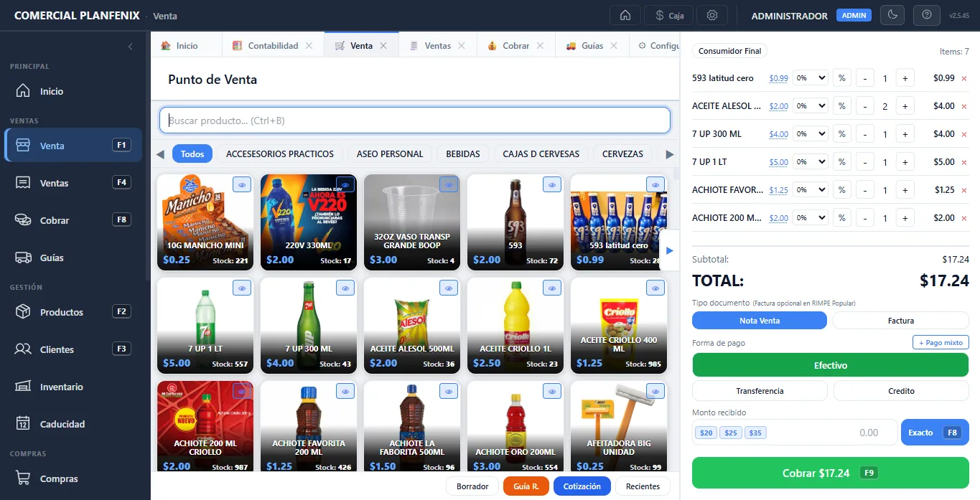Viewport: 980px width, 500px height.
Task: Select the $25 quick amount chip
Action: coord(731,433)
